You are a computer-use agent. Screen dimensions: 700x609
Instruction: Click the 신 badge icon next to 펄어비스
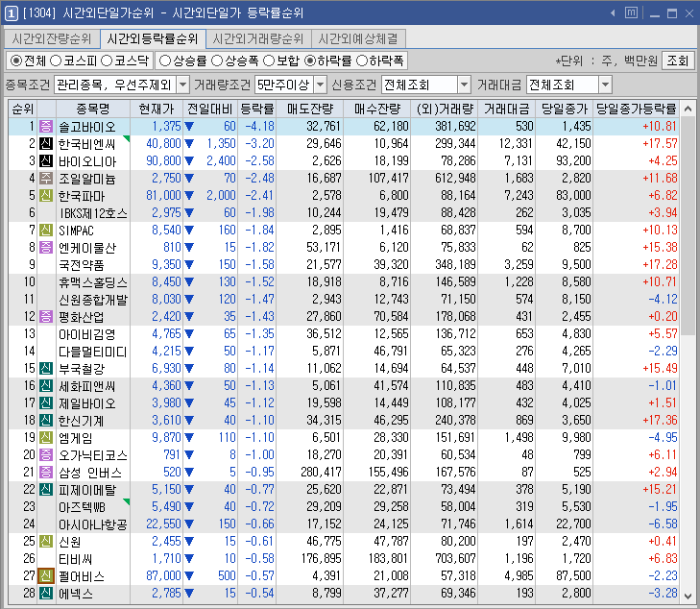click(x=46, y=576)
